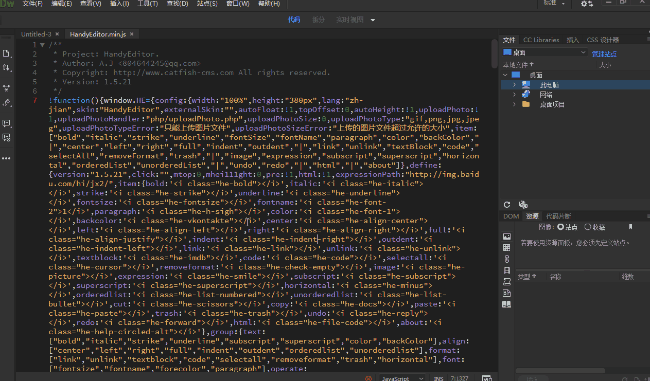Viewport: 650px width, 381px height.
Task: Close the HandyEditor.min.js tab
Action: point(131,34)
